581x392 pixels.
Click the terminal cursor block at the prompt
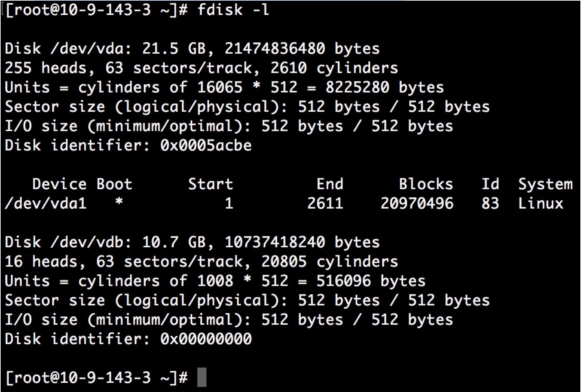click(x=202, y=377)
